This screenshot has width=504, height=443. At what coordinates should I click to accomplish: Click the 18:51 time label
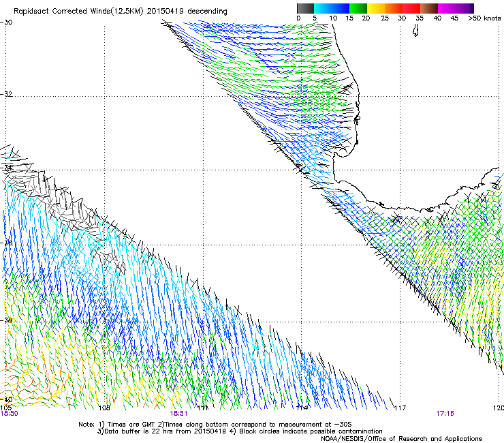pos(178,414)
